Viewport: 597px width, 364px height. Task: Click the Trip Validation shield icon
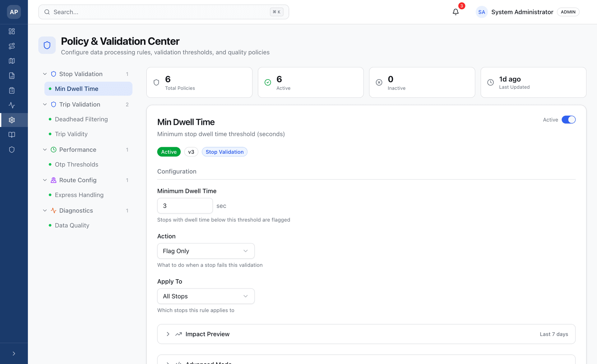coord(53,104)
